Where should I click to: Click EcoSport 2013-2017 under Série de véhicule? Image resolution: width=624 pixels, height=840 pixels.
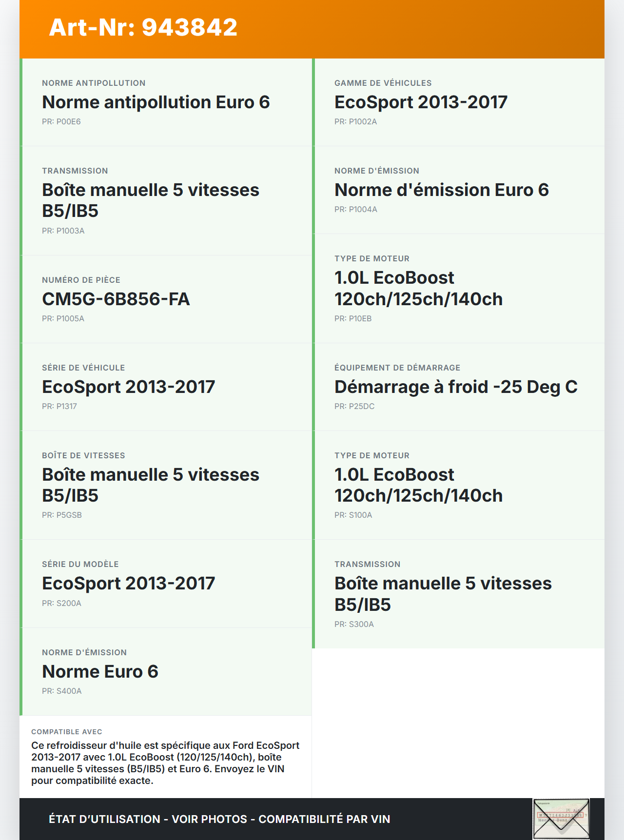tap(128, 387)
